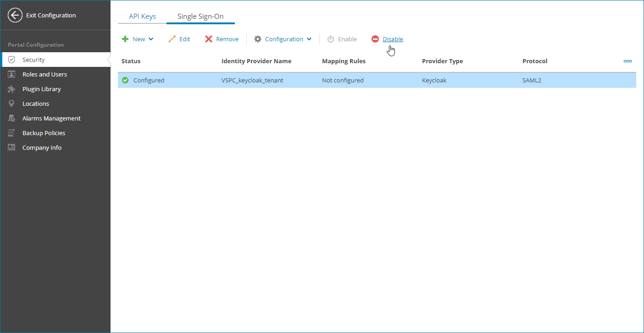
Task: Disable the configured identity provider
Action: pos(392,39)
